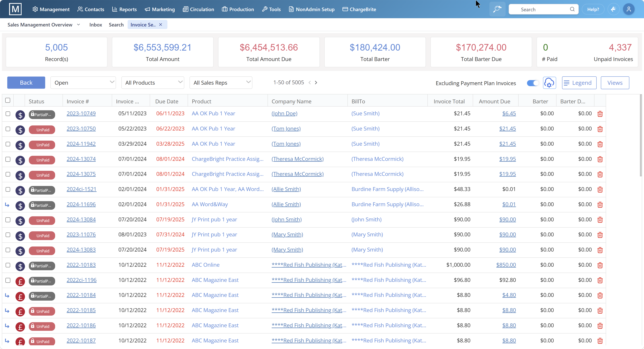644x349 pixels.
Task: Click trash icon for invoice 2024-13074
Action: point(600,159)
